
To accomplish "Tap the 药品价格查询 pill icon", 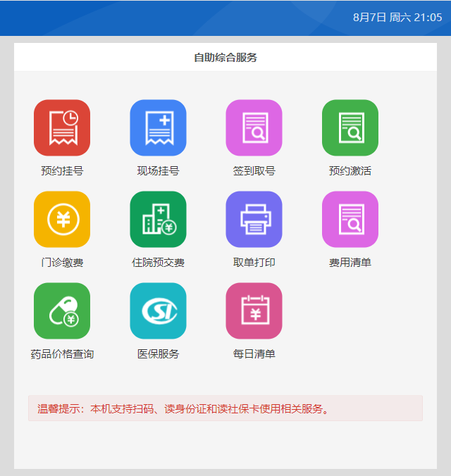I will click(62, 311).
